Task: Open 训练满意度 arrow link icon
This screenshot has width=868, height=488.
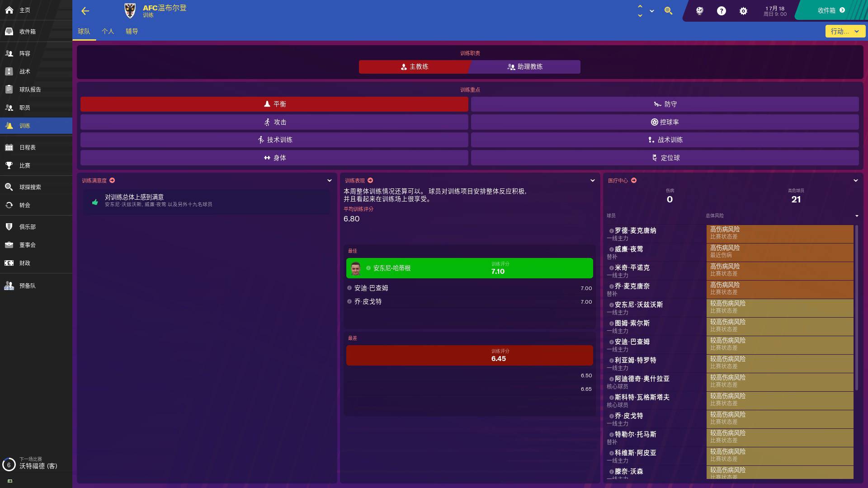Action: click(x=112, y=180)
